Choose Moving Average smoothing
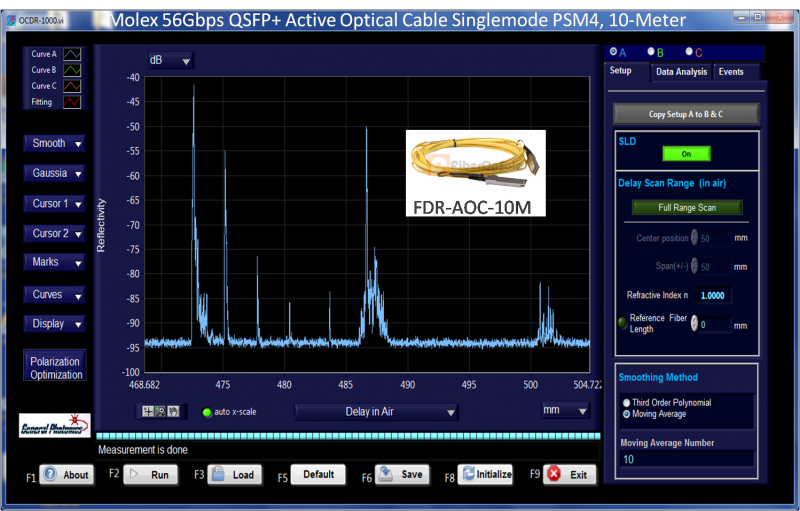 627,414
